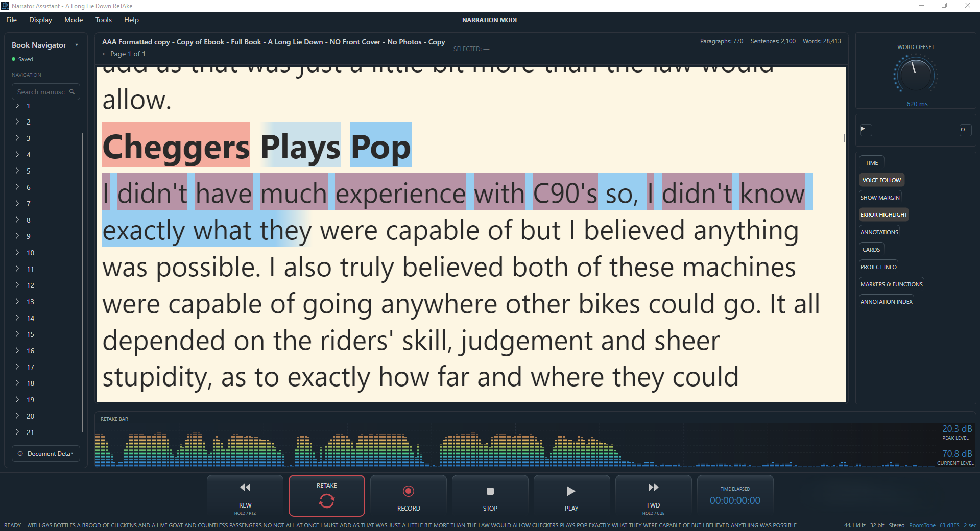Image resolution: width=980 pixels, height=531 pixels.
Task: Start recording with the Record button
Action: [409, 496]
